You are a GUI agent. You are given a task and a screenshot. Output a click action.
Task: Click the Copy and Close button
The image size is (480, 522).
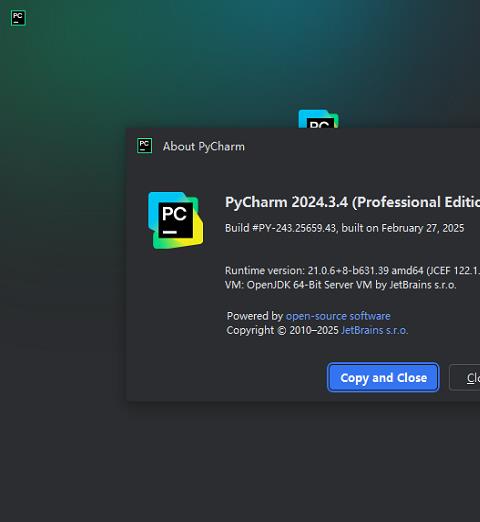click(383, 377)
